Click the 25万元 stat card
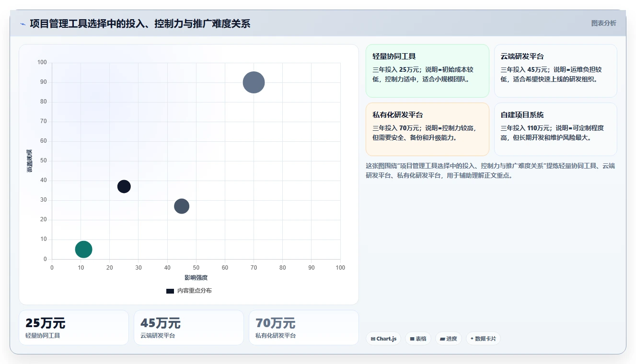The width and height of the screenshot is (636, 364). point(74,328)
